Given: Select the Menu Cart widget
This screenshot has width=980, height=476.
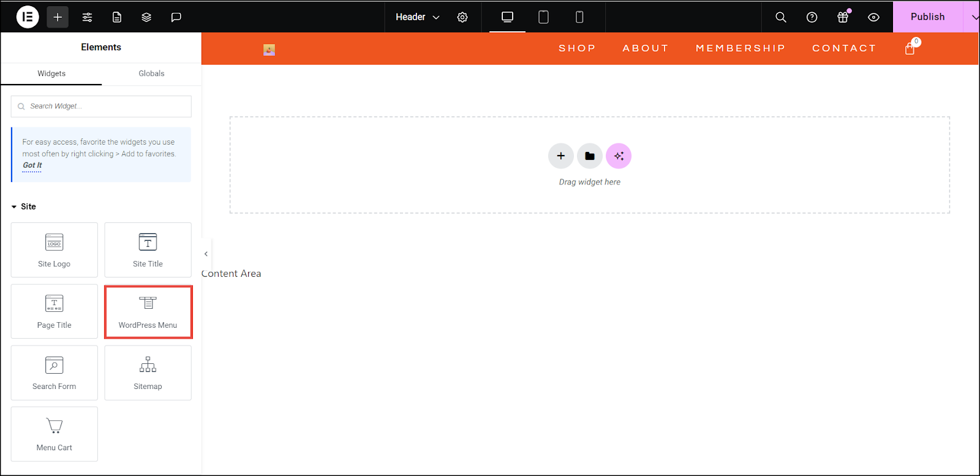Looking at the screenshot, I should pos(55,434).
